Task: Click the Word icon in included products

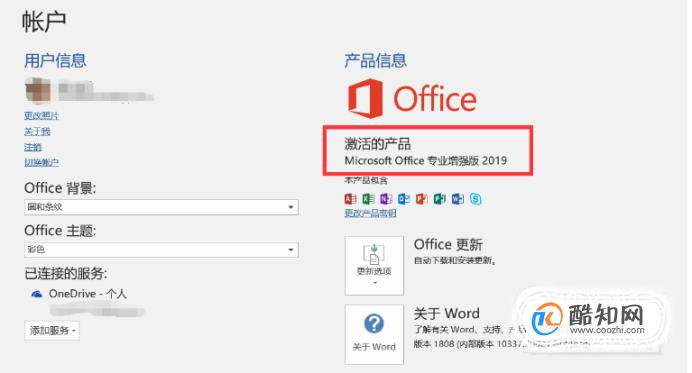Action: coord(458,199)
